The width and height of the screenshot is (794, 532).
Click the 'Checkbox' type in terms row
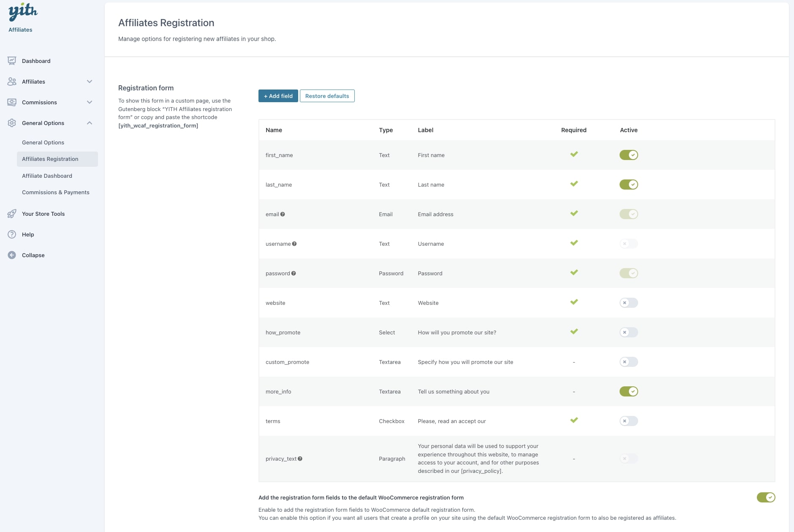[x=392, y=421]
